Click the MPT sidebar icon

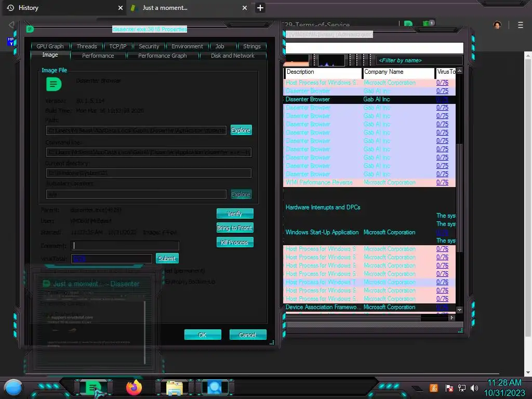pyautogui.click(x=11, y=42)
